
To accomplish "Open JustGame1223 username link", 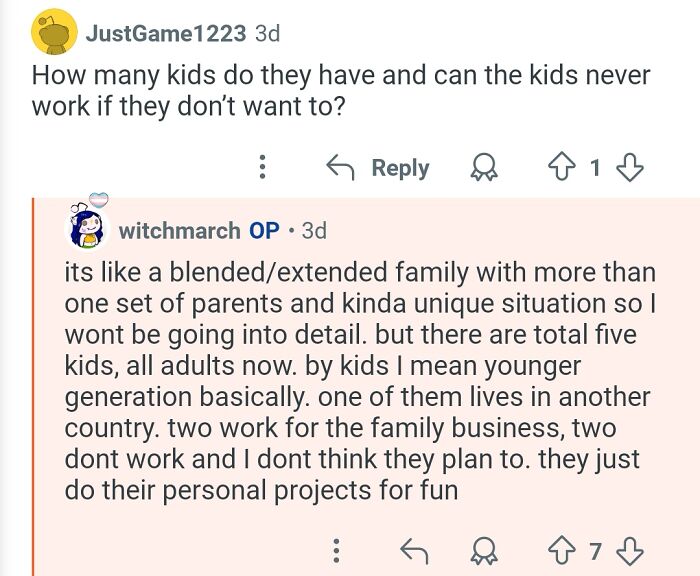I will click(166, 33).
